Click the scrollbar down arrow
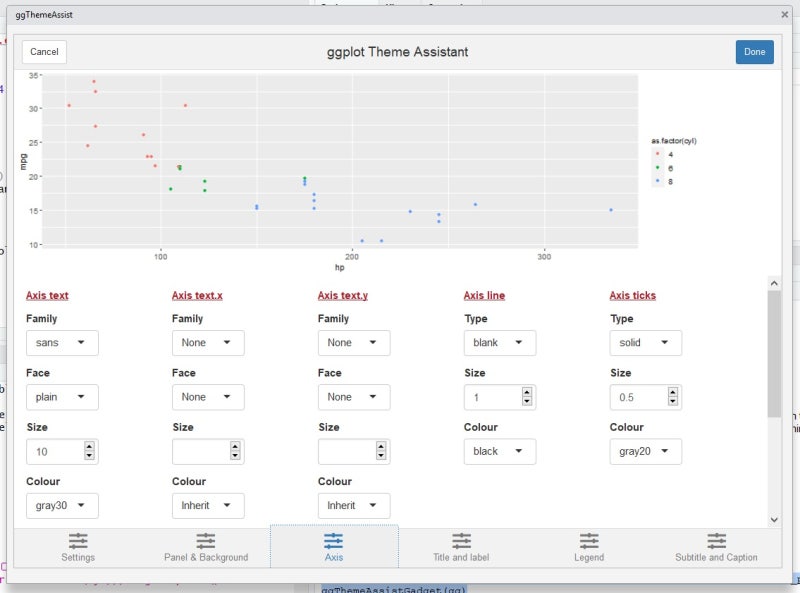The height and width of the screenshot is (593, 800). click(774, 520)
